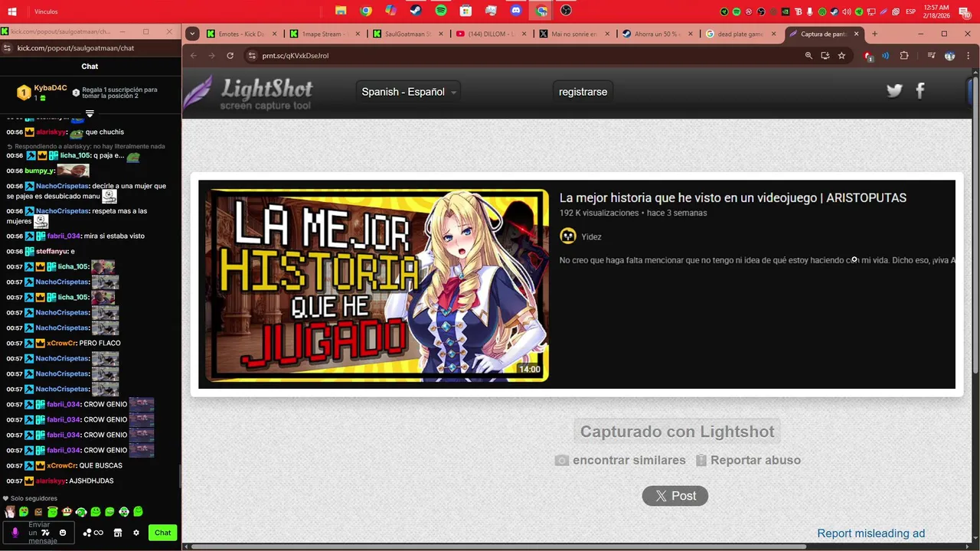
Task: Click the taskbar clock 12:57 AM
Action: tap(936, 11)
